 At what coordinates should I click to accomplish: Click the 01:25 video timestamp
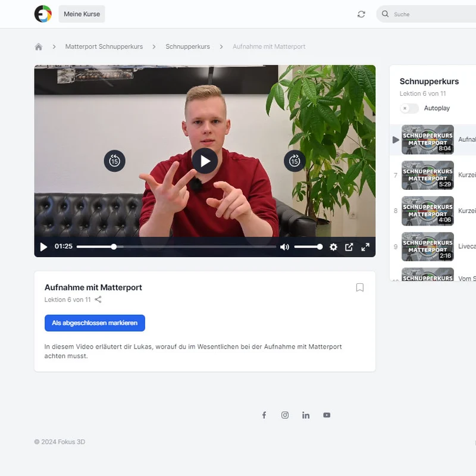pos(64,246)
